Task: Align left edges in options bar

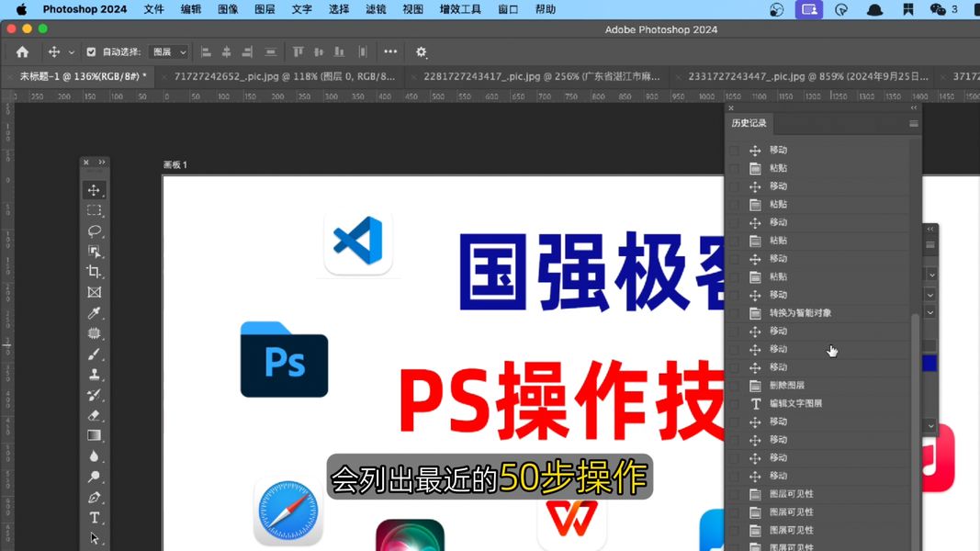Action: pos(207,51)
